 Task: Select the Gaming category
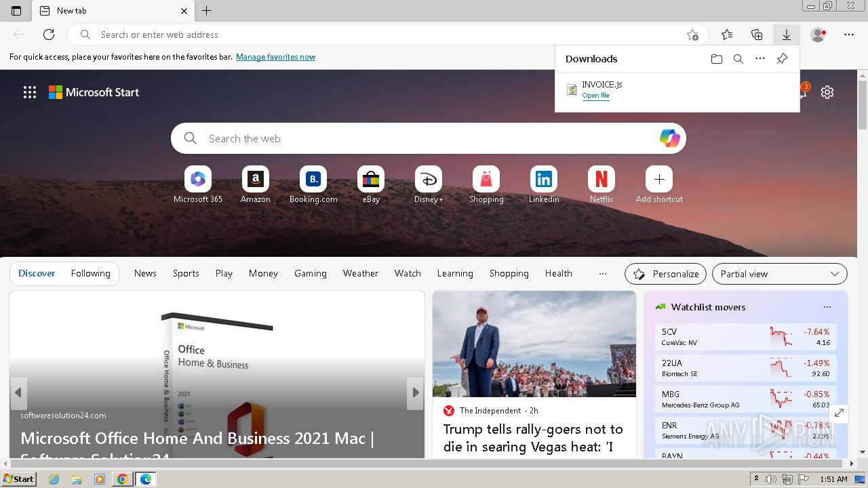pyautogui.click(x=311, y=273)
